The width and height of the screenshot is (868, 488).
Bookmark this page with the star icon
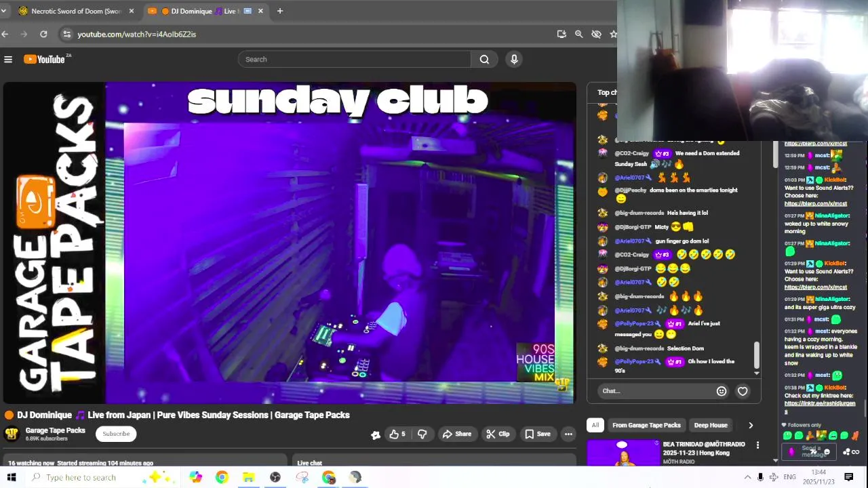tap(613, 34)
